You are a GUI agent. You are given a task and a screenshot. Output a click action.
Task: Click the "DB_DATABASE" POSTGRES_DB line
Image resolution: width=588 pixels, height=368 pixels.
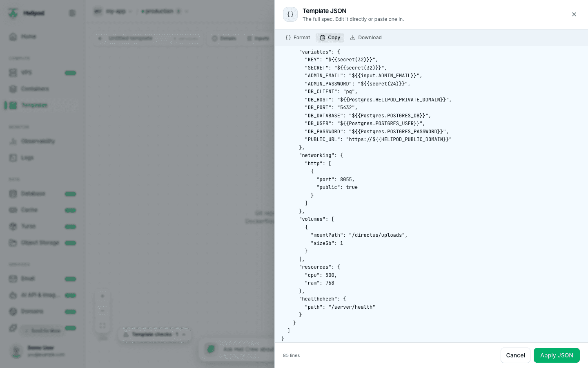(x=368, y=116)
